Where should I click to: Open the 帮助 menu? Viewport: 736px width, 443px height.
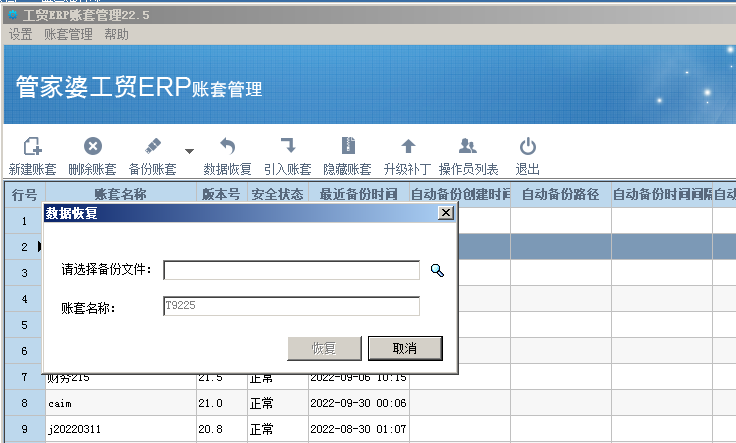point(116,34)
